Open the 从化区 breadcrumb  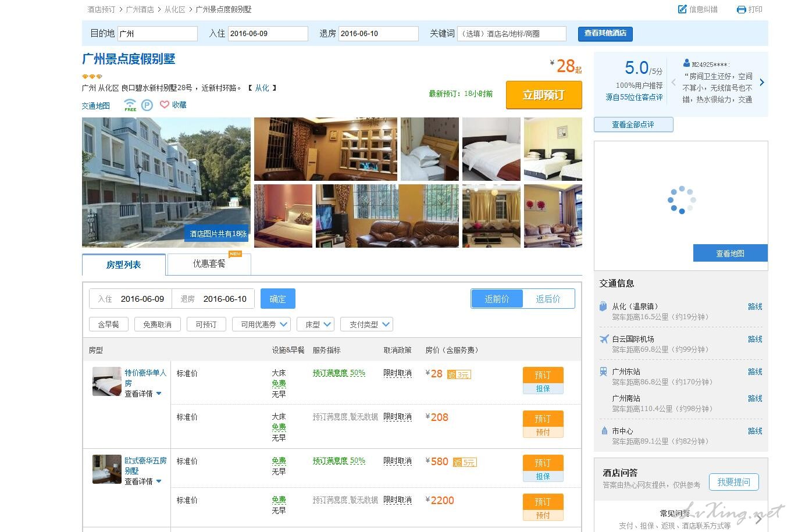click(x=174, y=9)
